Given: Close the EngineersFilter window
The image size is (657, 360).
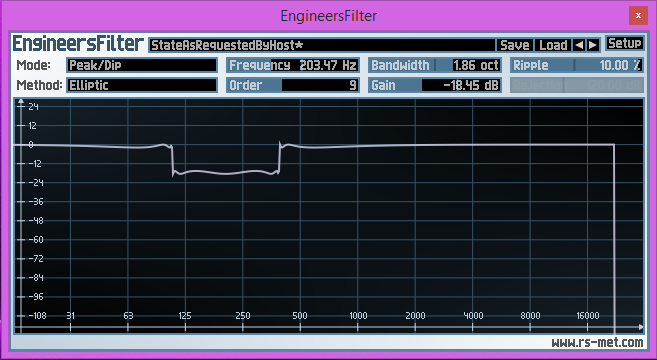Looking at the screenshot, I should [x=638, y=16].
